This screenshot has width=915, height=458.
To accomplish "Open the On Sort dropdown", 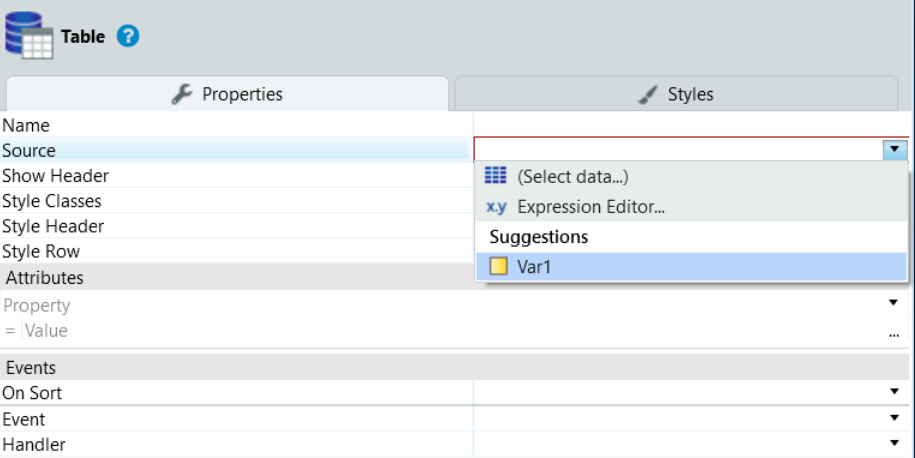I will (x=894, y=392).
